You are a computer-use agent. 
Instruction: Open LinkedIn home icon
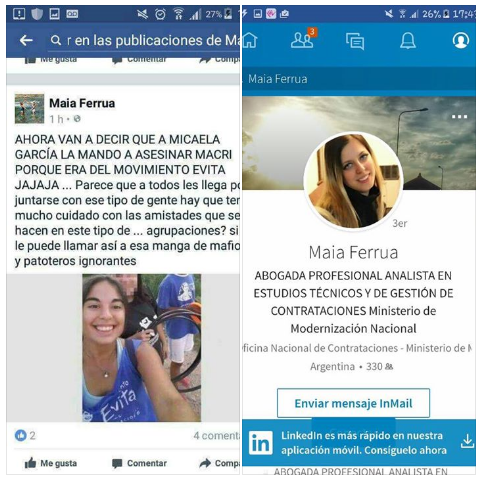(250, 40)
